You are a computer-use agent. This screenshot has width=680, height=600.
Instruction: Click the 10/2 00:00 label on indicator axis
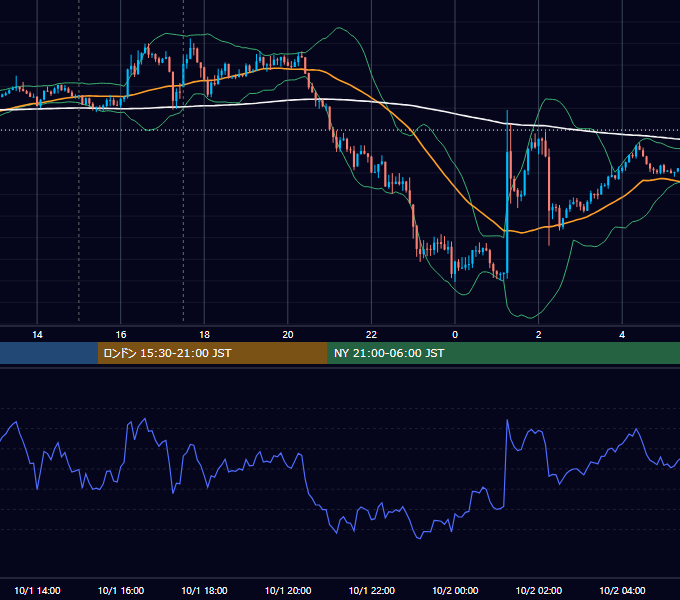click(x=455, y=590)
